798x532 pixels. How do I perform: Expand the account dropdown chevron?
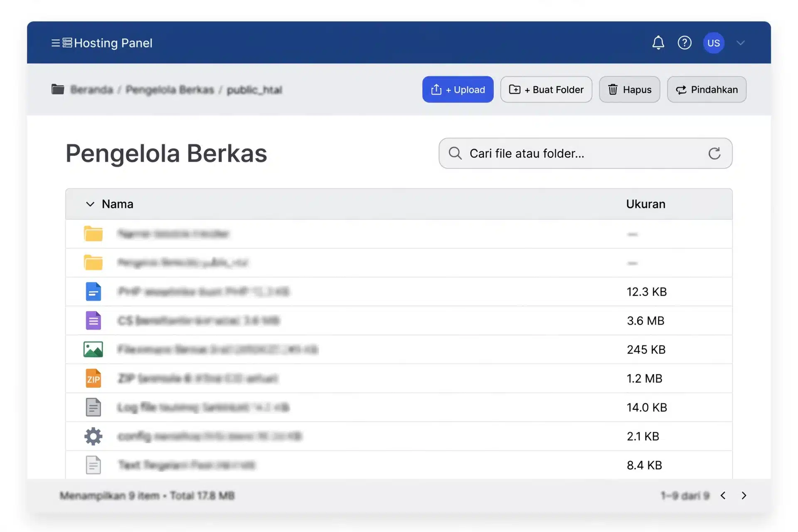point(740,43)
